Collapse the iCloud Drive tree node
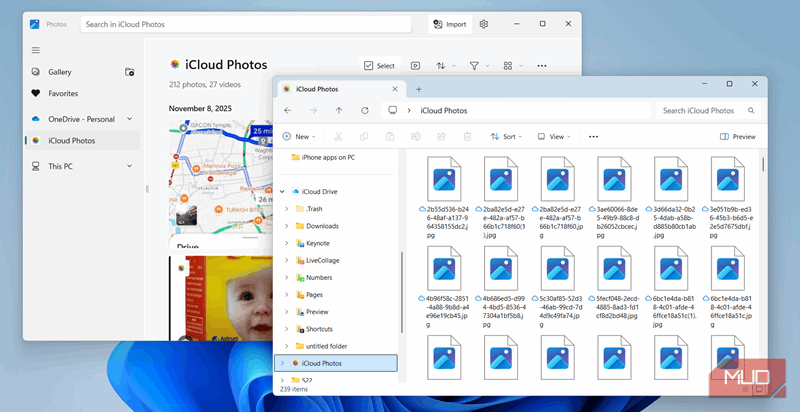800x412 pixels. click(x=282, y=192)
